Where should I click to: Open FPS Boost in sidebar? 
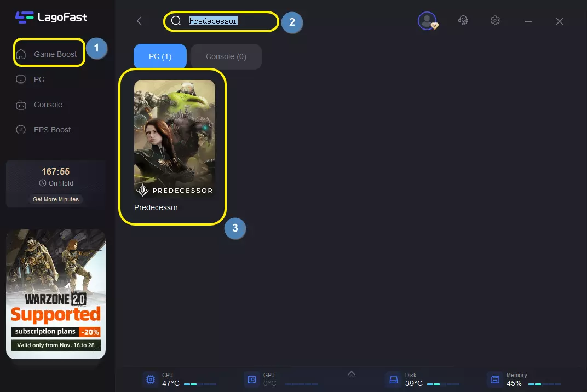pyautogui.click(x=52, y=130)
